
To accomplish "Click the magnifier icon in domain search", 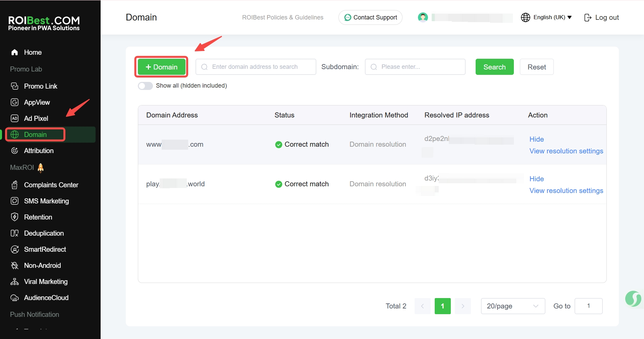I will [x=204, y=67].
